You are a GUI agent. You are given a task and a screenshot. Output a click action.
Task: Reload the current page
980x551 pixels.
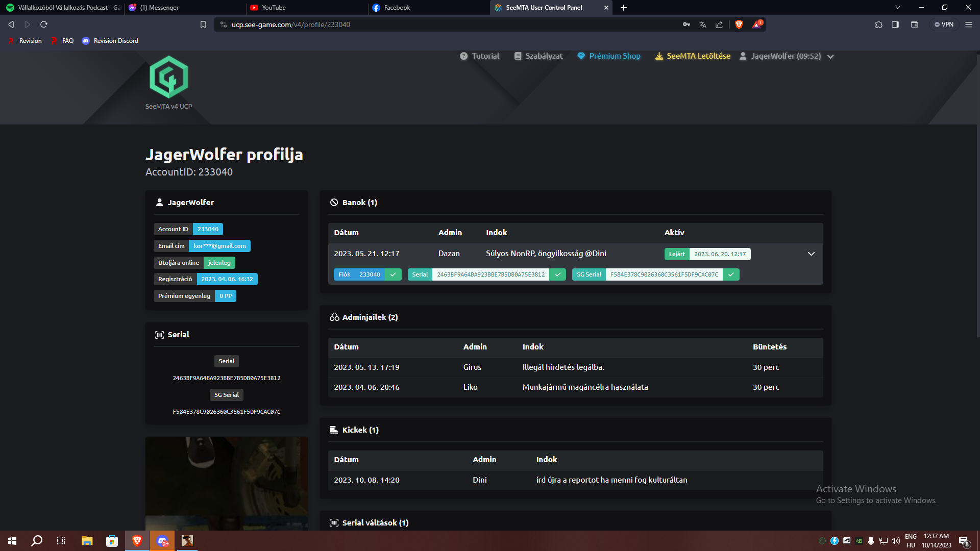pos(44,24)
